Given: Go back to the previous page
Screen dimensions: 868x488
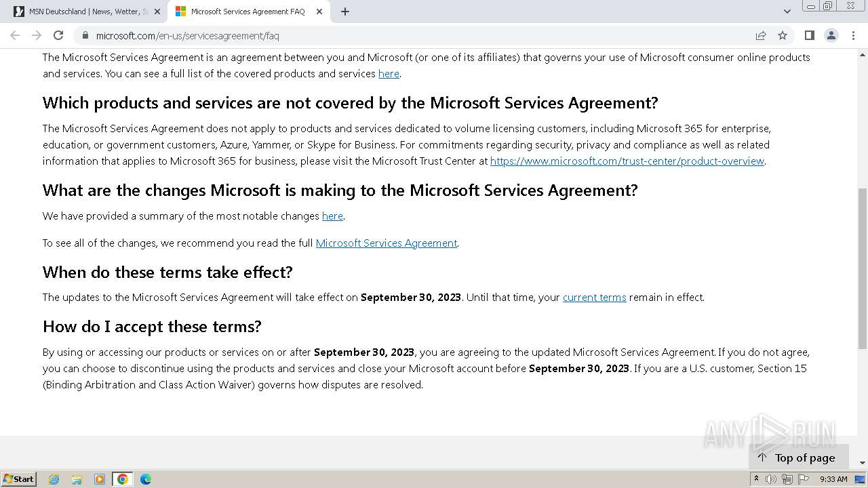Looking at the screenshot, I should [15, 35].
